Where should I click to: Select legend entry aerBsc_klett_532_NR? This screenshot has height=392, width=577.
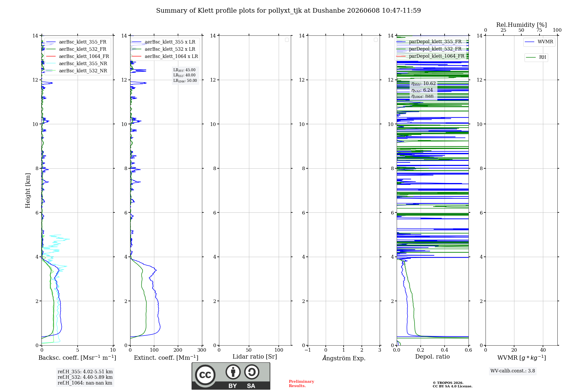78,71
